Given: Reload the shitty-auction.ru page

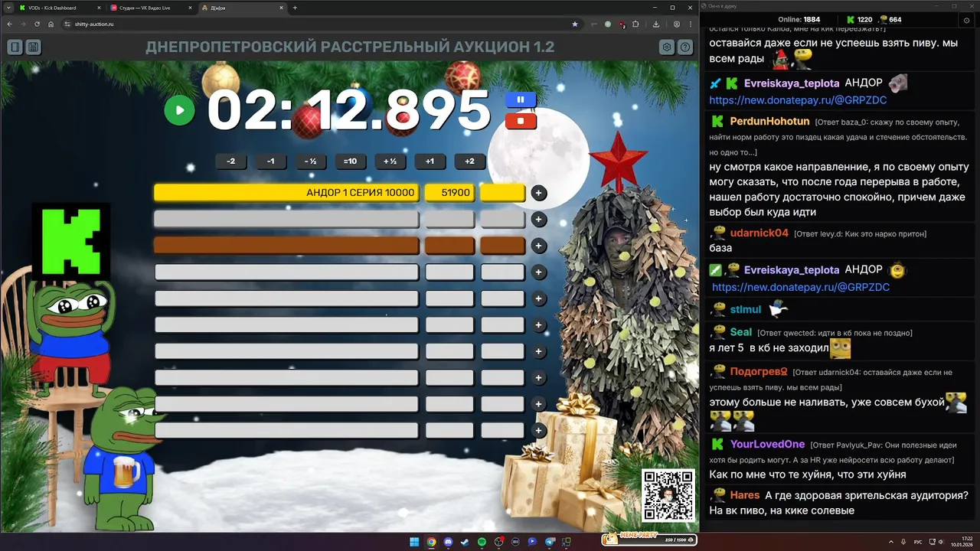Looking at the screenshot, I should coord(37,24).
